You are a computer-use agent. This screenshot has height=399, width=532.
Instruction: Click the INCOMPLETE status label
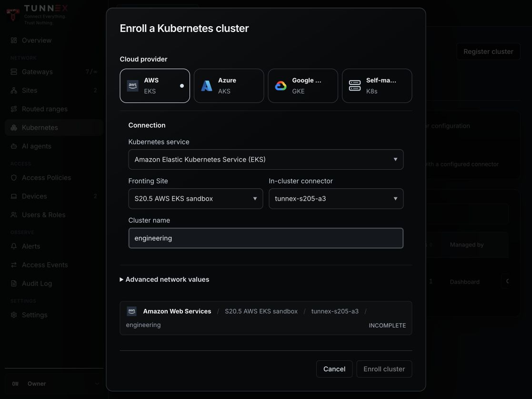387,325
